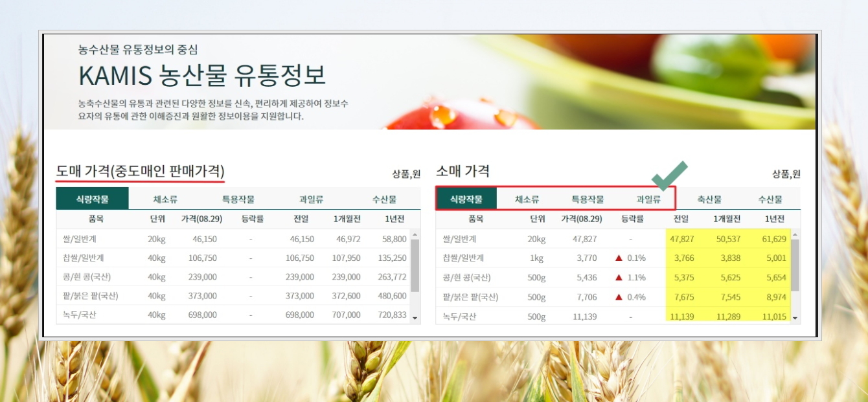868x402 pixels.
Task: Click the 61,629 value in retail table
Action: click(x=773, y=239)
